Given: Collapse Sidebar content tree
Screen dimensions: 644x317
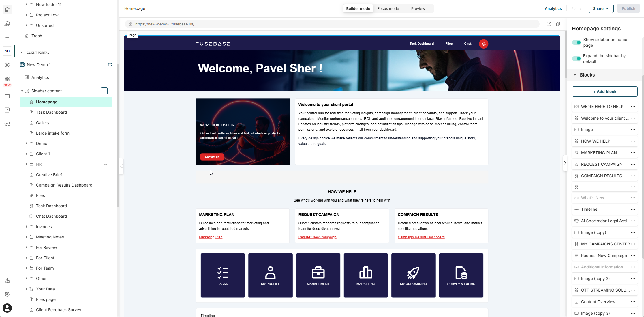Looking at the screenshot, I should point(22,91).
